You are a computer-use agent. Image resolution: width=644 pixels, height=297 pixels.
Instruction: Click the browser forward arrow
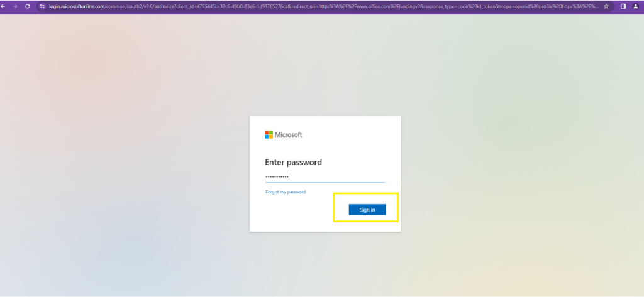click(x=16, y=6)
